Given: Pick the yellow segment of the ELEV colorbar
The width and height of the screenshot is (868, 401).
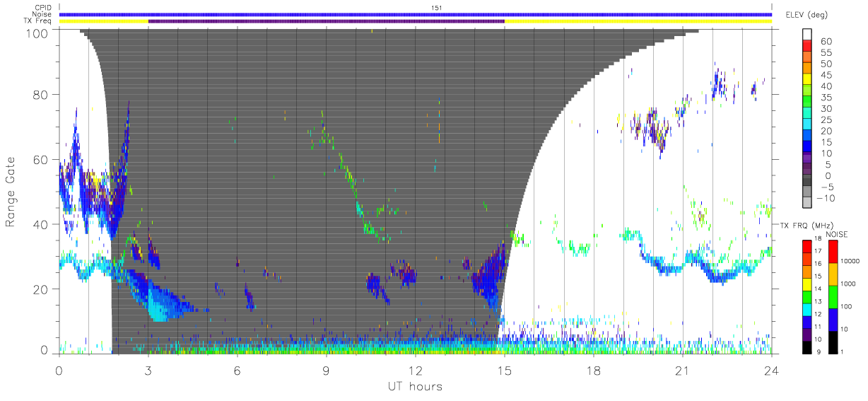Looking at the screenshot, I should tap(807, 79).
